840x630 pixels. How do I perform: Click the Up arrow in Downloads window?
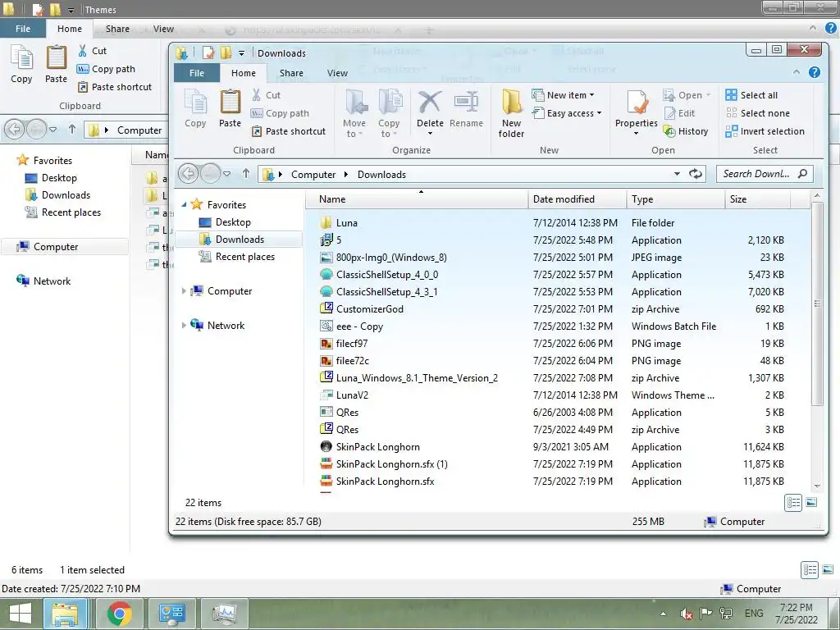[x=246, y=174]
